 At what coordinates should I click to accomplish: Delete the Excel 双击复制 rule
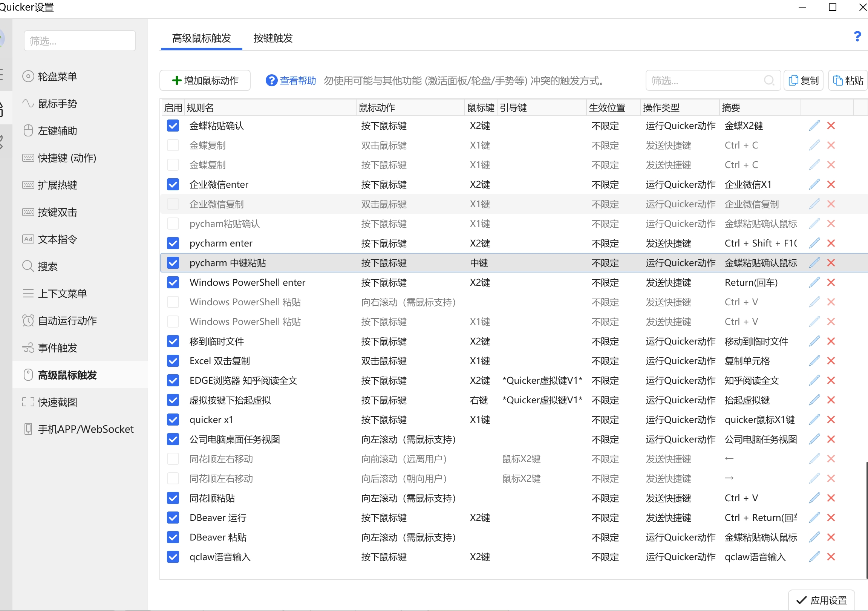coord(831,361)
